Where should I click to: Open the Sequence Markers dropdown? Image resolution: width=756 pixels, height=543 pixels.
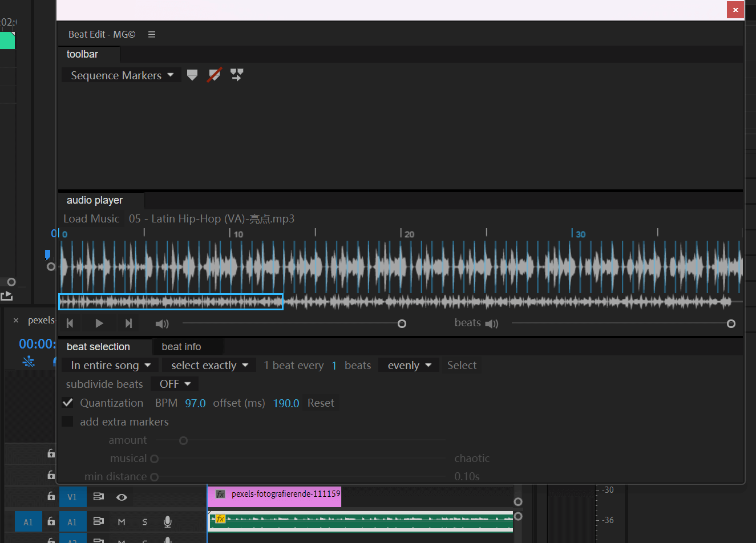122,75
